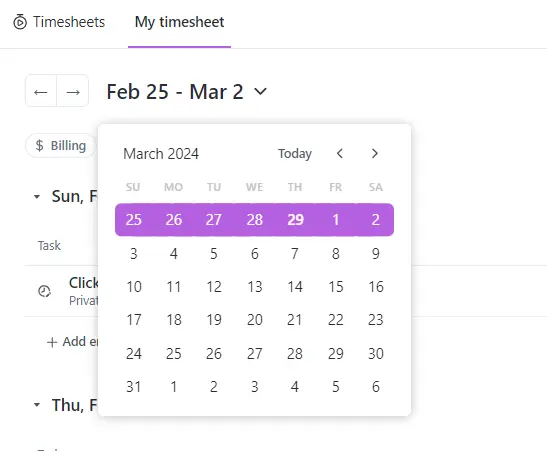Select March 2 in highlighted week
The width and height of the screenshot is (547, 451).
coord(376,220)
